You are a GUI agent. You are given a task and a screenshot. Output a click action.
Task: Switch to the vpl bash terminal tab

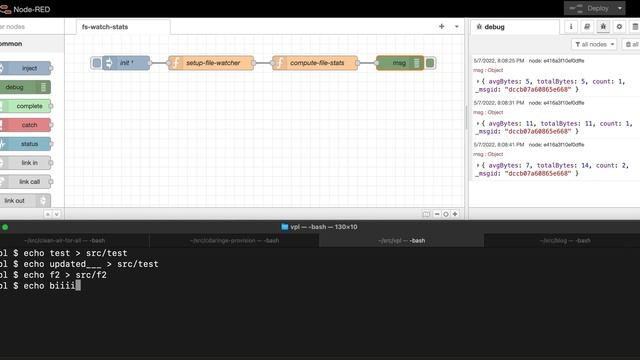click(x=401, y=240)
